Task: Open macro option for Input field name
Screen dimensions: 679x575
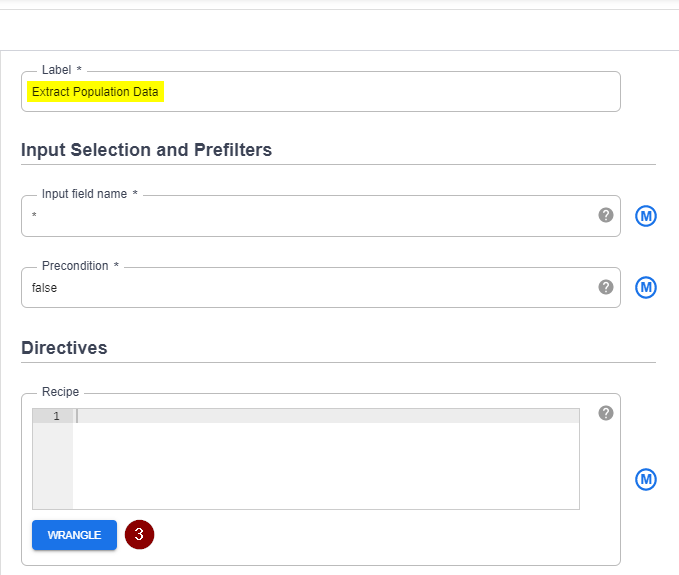Action: pos(646,215)
